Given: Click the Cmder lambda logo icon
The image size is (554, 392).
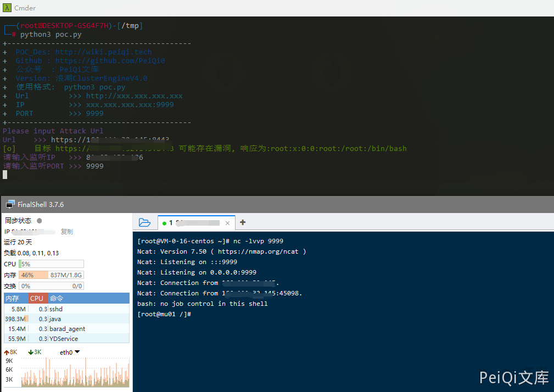Looking at the screenshot, I should 7,8.
